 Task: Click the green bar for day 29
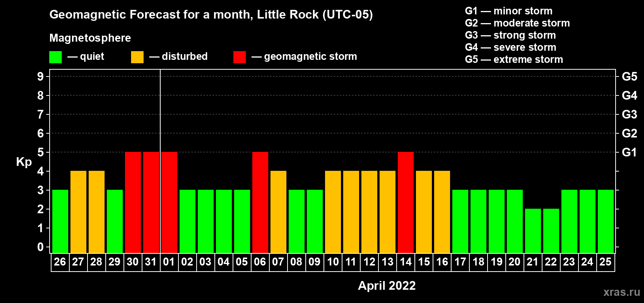click(115, 221)
